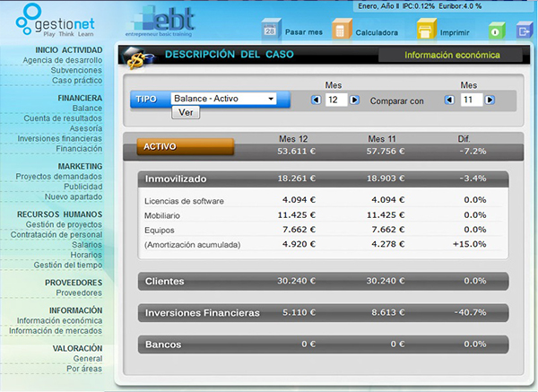Click the +15.0% difference value

(x=469, y=244)
